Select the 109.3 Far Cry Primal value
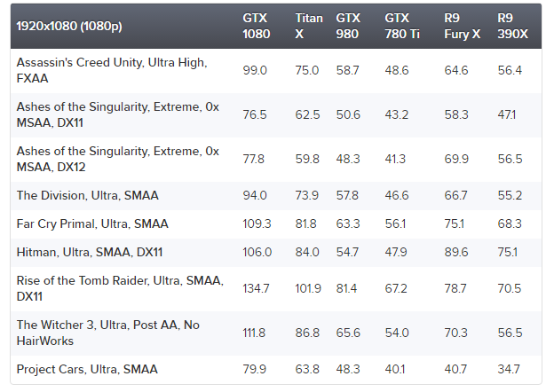 257,223
